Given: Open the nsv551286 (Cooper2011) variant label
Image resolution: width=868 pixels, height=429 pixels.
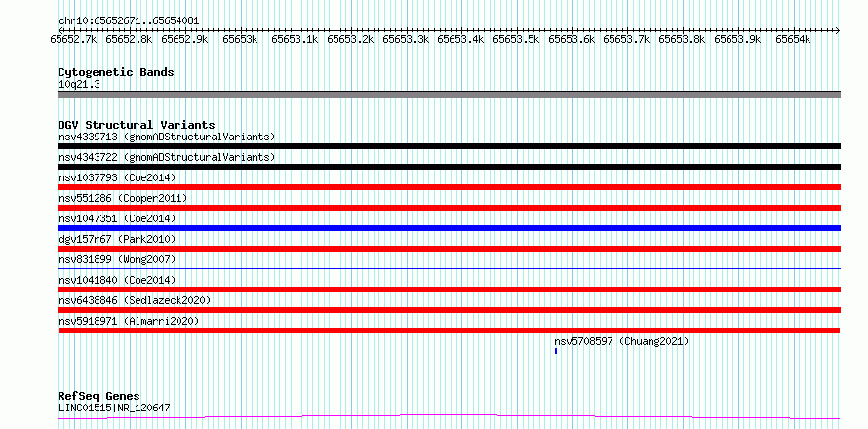Looking at the screenshot, I should 123,198.
